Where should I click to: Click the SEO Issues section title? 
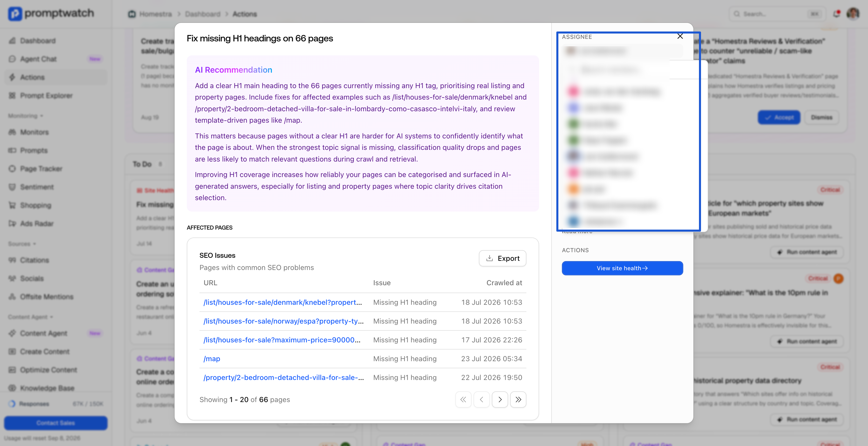217,256
